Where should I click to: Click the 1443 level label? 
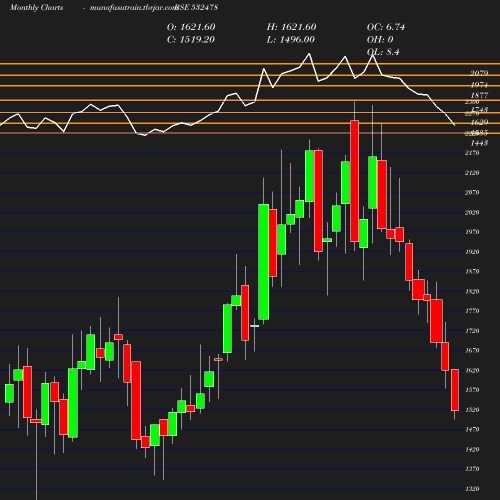coord(479,143)
